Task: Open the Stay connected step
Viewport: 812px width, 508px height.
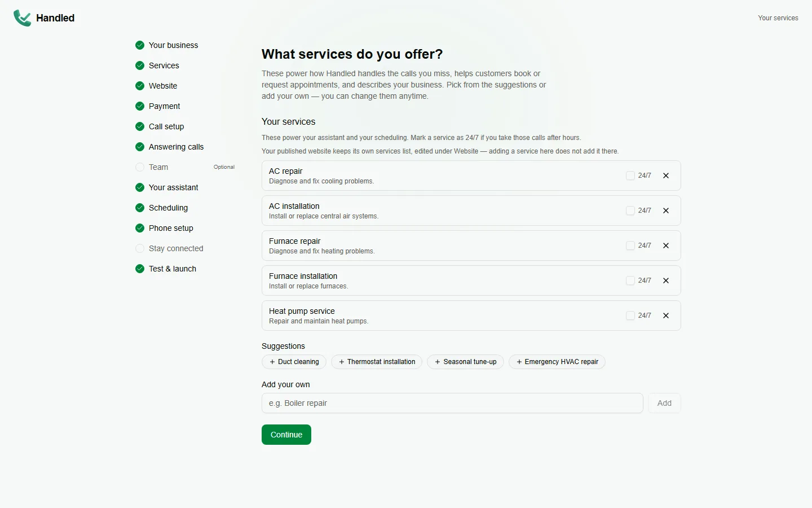Action: pyautogui.click(x=176, y=248)
